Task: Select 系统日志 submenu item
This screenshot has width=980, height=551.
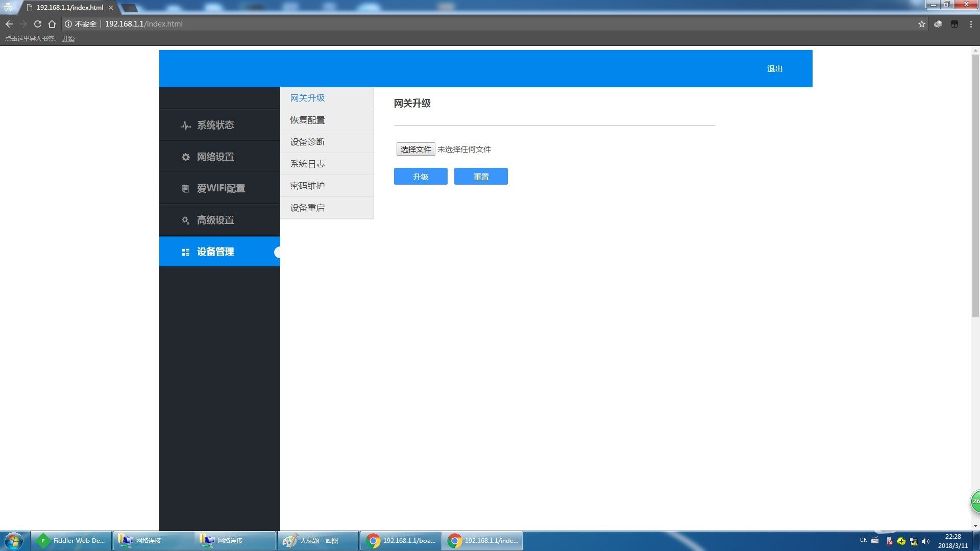Action: (x=327, y=164)
